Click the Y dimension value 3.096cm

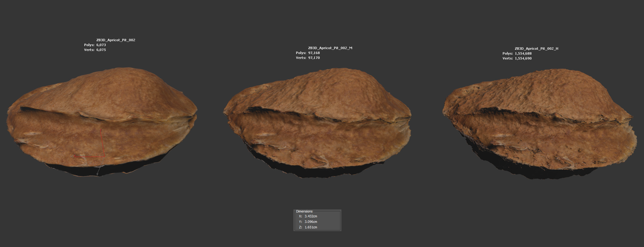click(x=311, y=222)
